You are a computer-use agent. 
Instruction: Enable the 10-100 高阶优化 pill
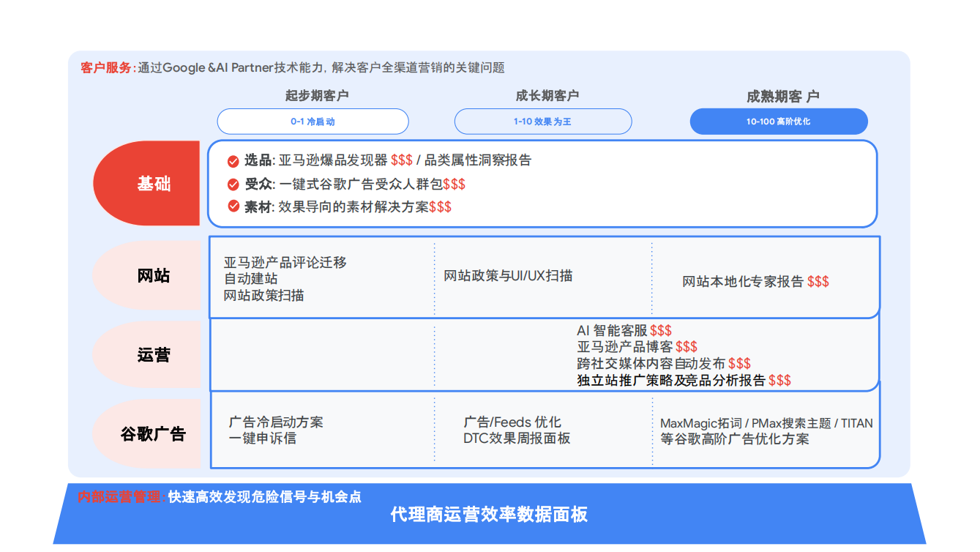[x=778, y=121]
